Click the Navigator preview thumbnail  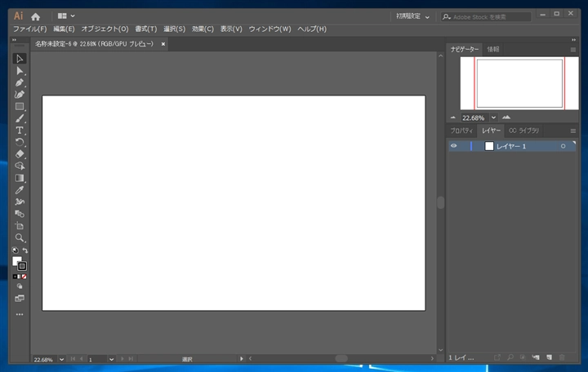click(519, 83)
